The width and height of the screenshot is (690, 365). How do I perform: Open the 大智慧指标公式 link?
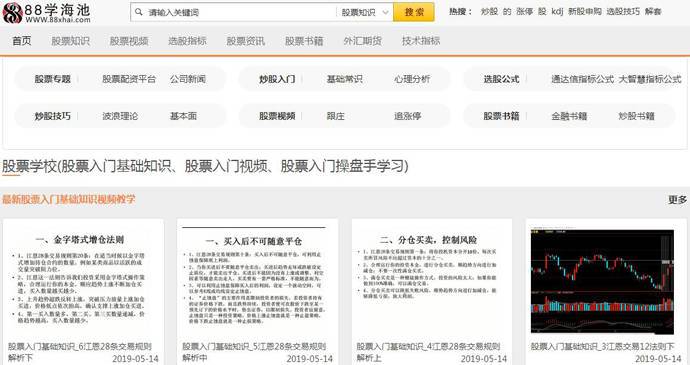[650, 79]
